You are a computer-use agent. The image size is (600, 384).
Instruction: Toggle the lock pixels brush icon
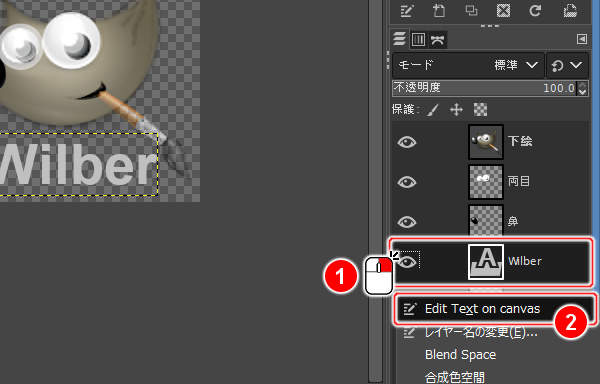pos(432,110)
